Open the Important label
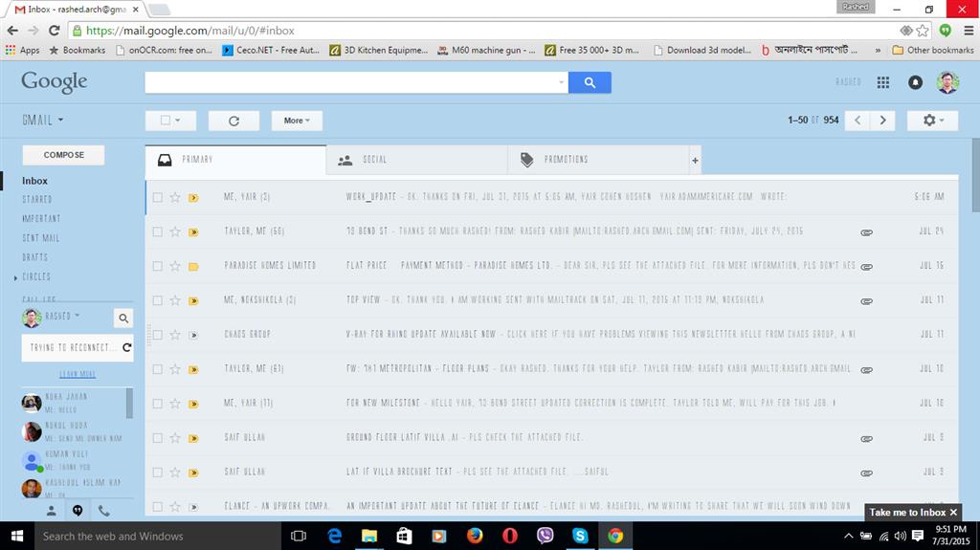This screenshot has height=550, width=980. point(41,219)
